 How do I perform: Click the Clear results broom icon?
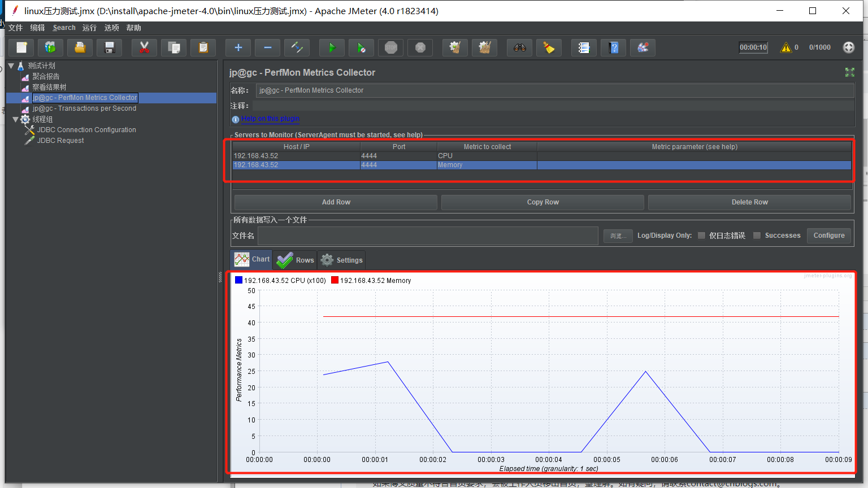point(455,48)
